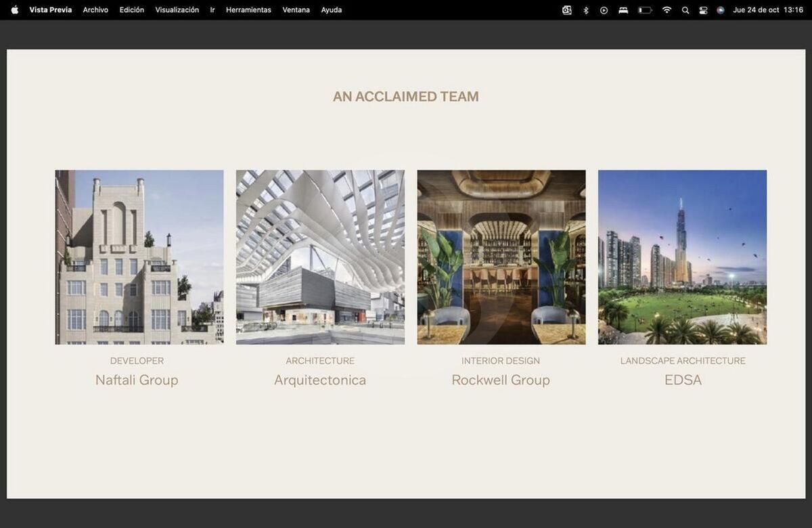Select the Arquitectonica atrium image
812x528 pixels.
pos(320,257)
